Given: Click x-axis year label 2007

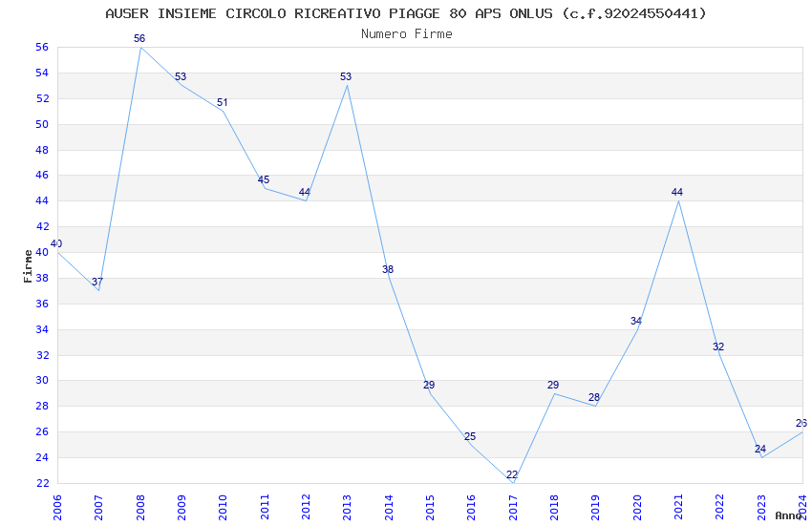Looking at the screenshot, I should [98, 508].
